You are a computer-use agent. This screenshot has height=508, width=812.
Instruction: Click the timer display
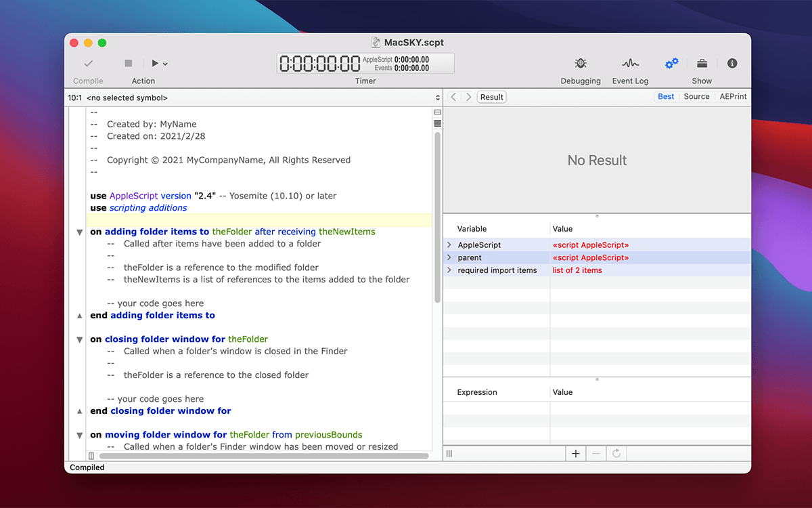tap(365, 64)
